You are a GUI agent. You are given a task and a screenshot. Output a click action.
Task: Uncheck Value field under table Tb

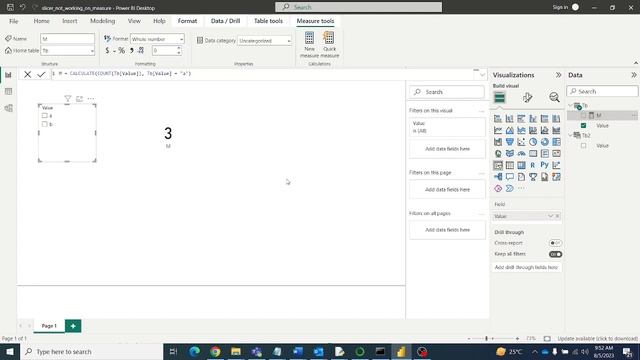coord(583,125)
